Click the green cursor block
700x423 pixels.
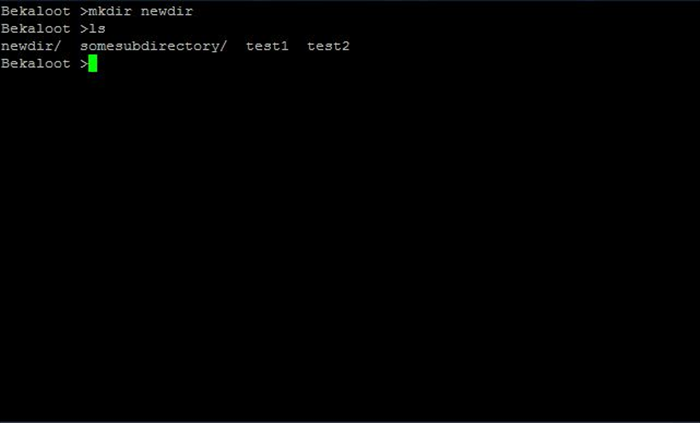coord(93,63)
